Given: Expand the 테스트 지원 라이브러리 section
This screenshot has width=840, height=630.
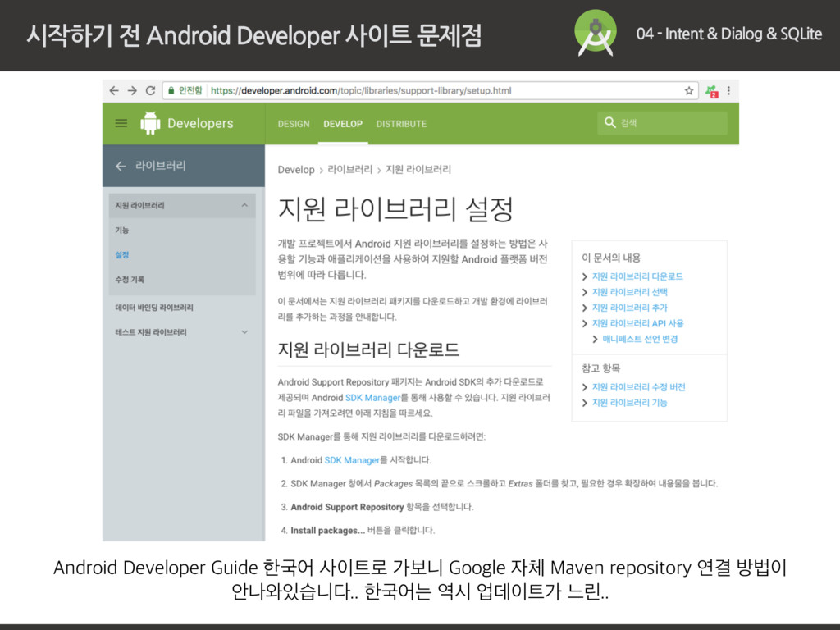Looking at the screenshot, I should [244, 332].
